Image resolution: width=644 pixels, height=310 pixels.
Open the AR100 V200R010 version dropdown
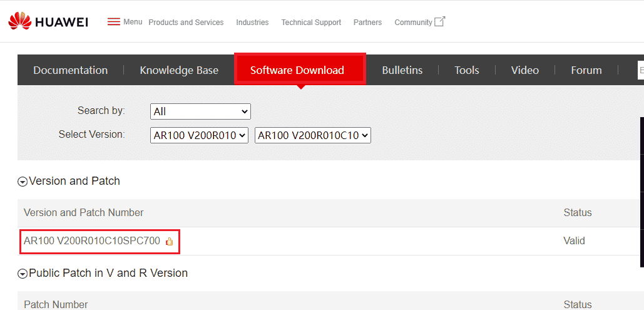tap(199, 135)
